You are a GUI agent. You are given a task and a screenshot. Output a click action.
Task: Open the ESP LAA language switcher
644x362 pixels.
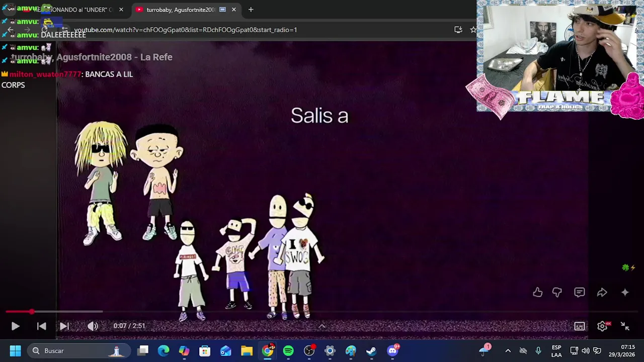[556, 351]
